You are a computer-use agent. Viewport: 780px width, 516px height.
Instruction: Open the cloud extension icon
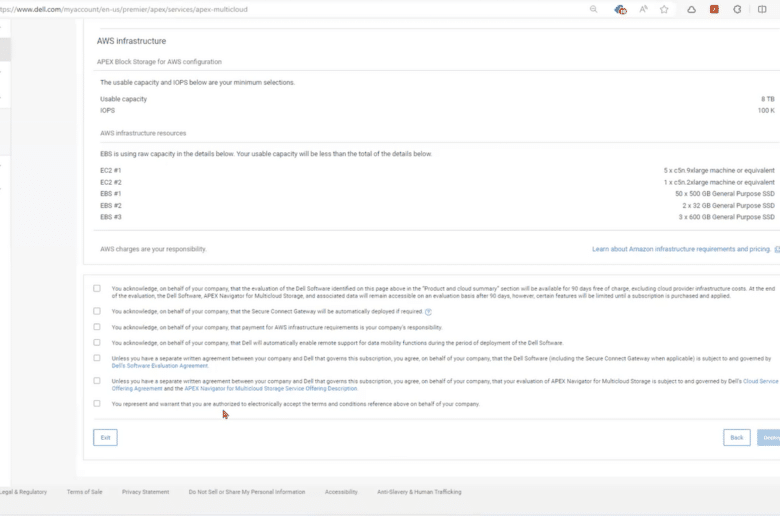coord(691,9)
